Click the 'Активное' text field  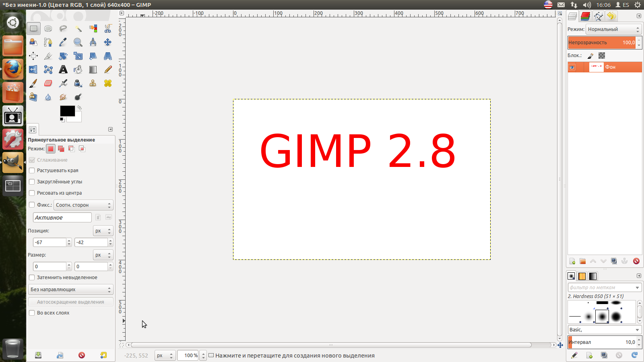62,218
